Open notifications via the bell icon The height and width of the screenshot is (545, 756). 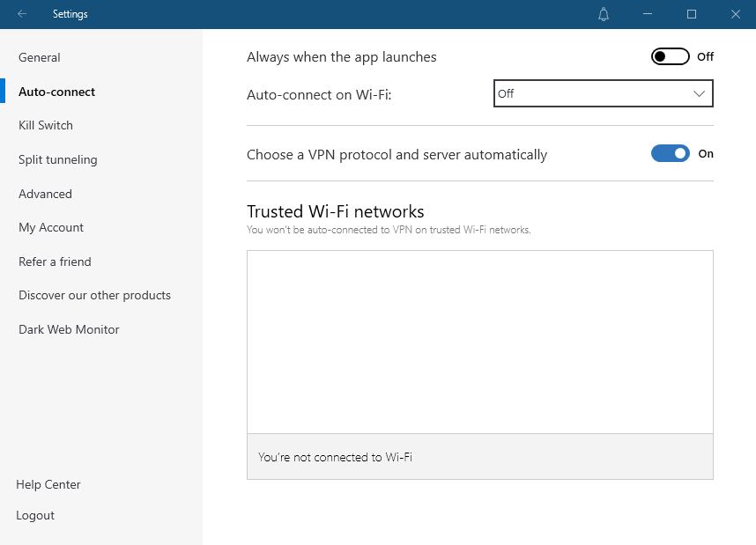pos(604,14)
